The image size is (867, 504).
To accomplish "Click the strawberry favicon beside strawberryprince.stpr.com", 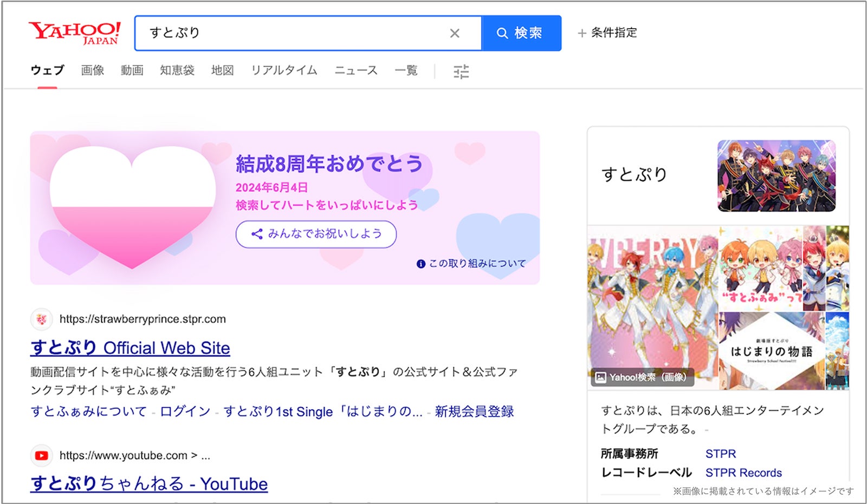I will pyautogui.click(x=41, y=319).
